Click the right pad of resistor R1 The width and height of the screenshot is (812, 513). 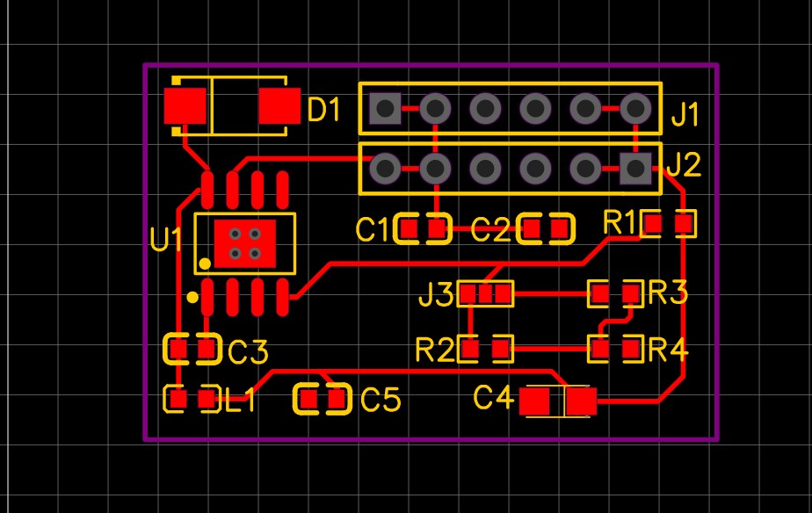[684, 224]
